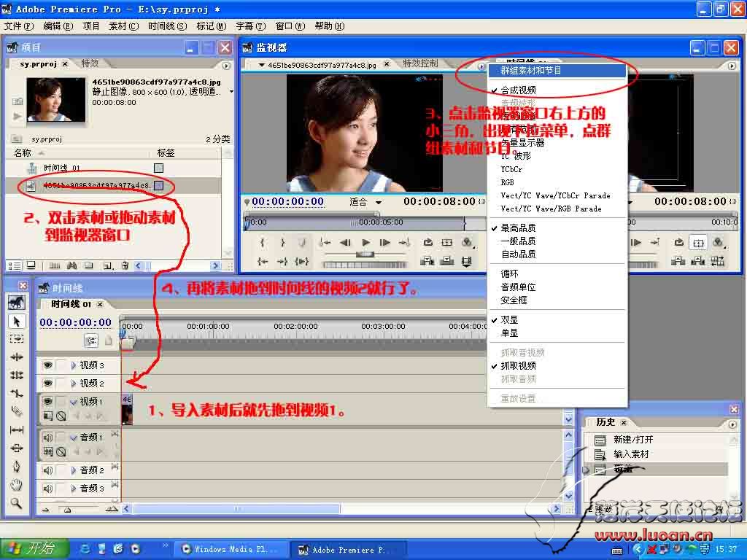Open history panel flyout menu triangle
This screenshot has width=747, height=560.
pyautogui.click(x=732, y=424)
